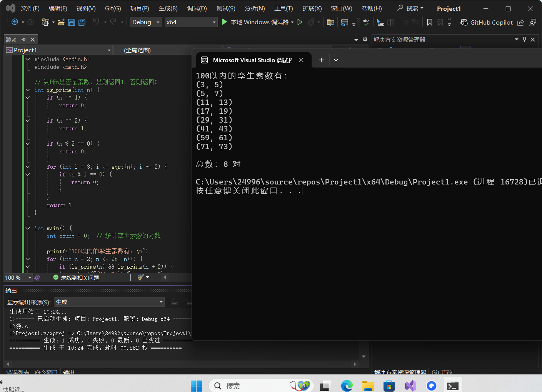Click the abc spell checker icon
Viewport: 542px width, 392px height.
(x=366, y=22)
